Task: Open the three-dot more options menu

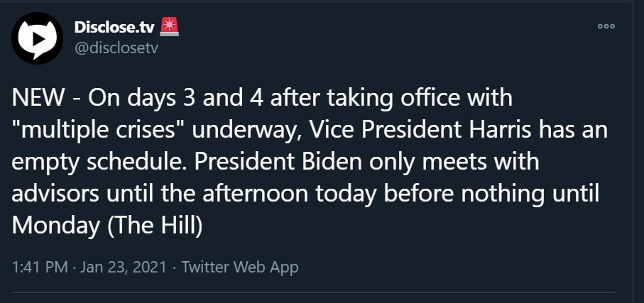Action: (606, 26)
